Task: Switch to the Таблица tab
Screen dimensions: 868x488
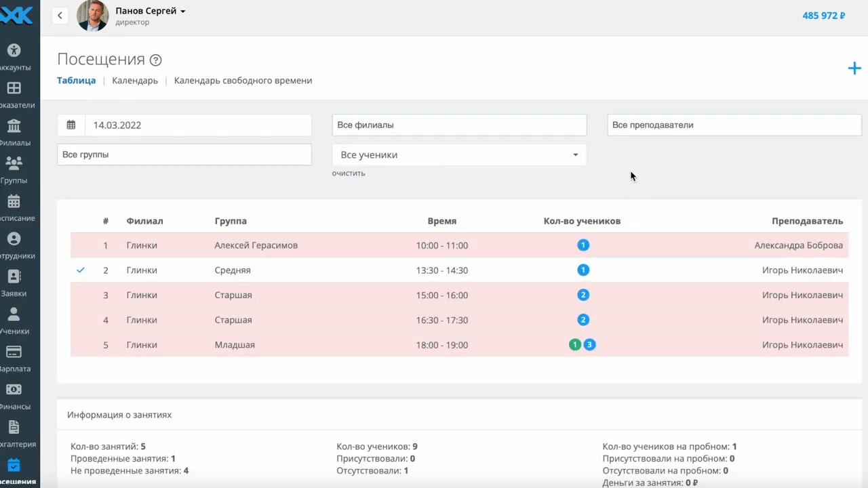Action: [x=76, y=80]
